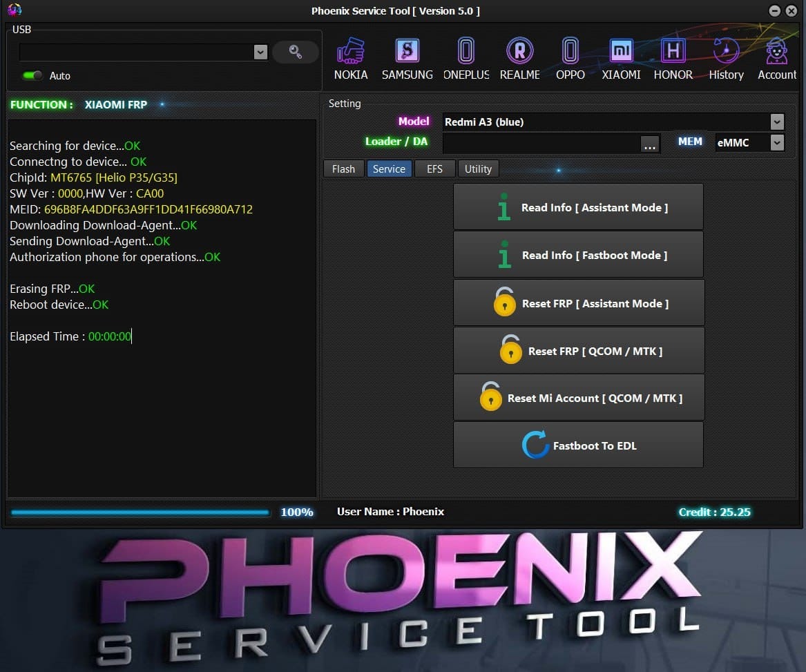Screen dimensions: 806x672
Task: Click Fastboot To EDL
Action: 578,445
